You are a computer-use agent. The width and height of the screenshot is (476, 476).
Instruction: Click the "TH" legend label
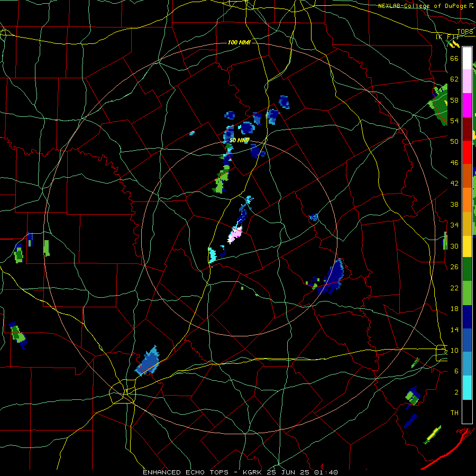(x=454, y=413)
